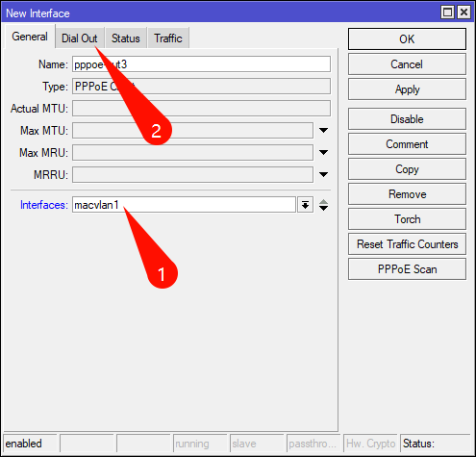
Task: Click the Type field
Action: 201,87
